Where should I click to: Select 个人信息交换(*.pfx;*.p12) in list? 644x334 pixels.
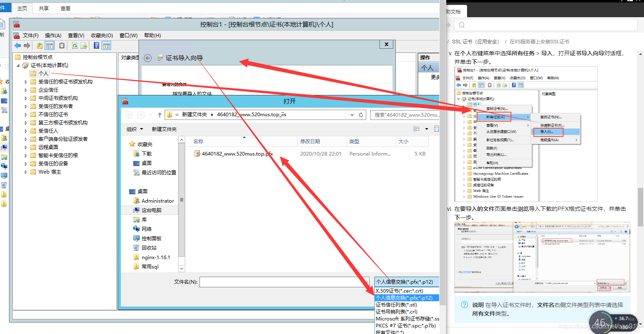pos(407,298)
